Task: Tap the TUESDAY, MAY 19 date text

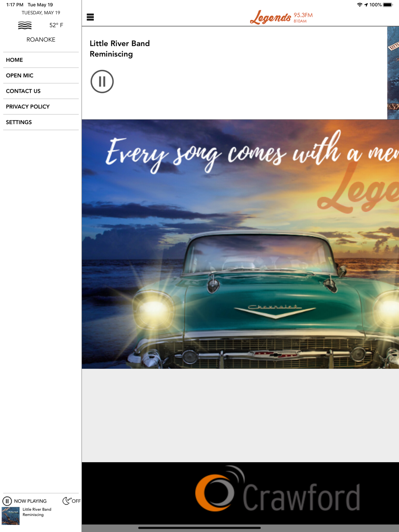Action: 41,13
